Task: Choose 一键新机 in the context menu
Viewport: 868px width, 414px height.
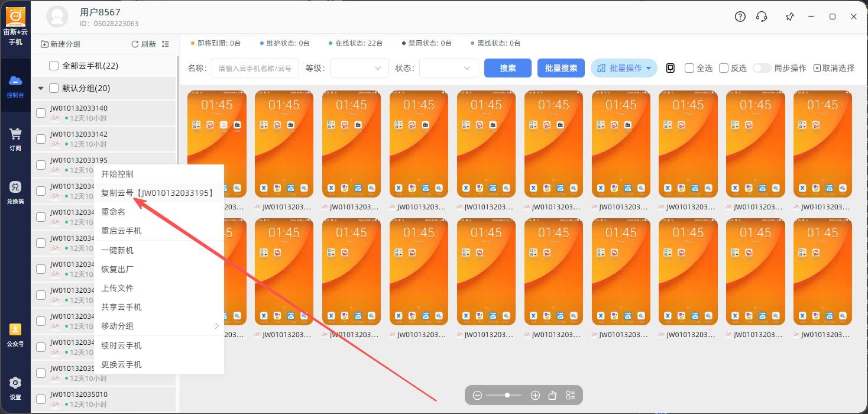Action: tap(159, 250)
